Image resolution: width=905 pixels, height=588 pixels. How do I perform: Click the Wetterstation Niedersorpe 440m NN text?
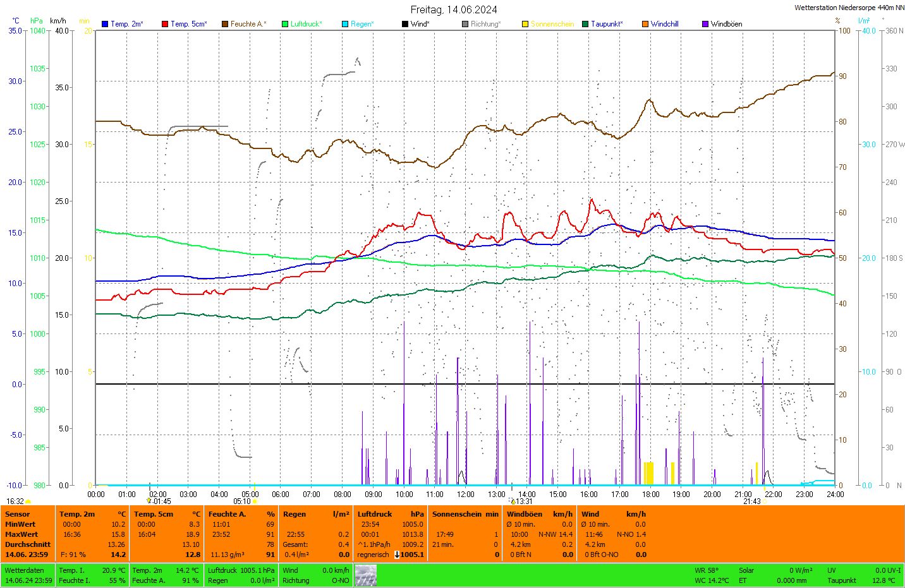tap(849, 8)
